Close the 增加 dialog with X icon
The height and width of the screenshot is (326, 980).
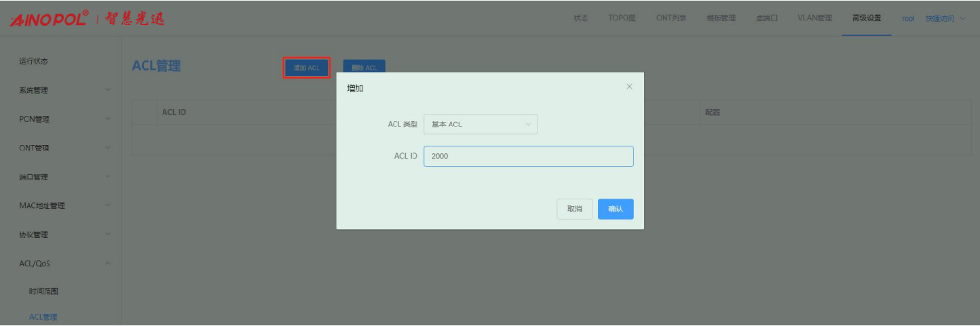(629, 87)
